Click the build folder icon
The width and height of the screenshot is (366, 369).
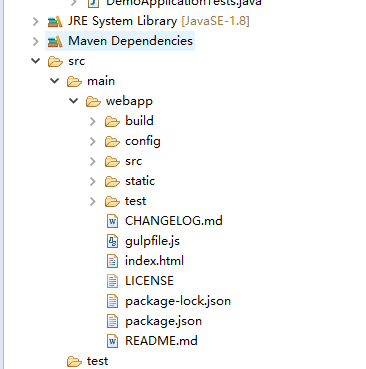[x=112, y=122]
